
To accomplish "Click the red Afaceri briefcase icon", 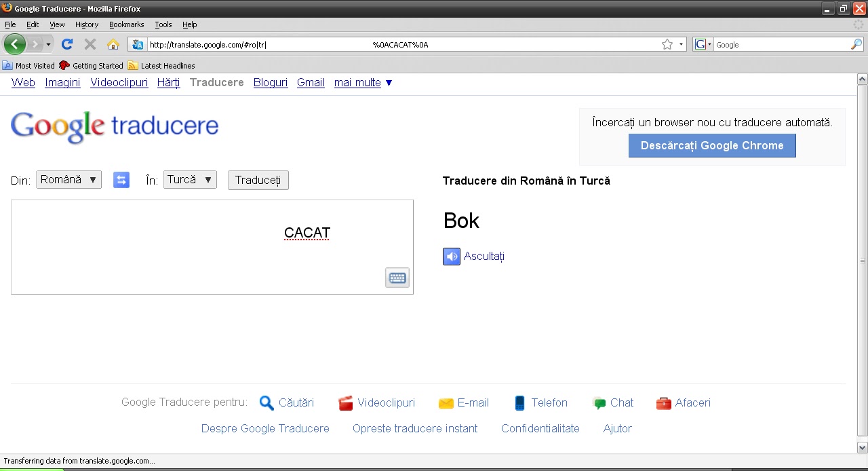I will tap(664, 403).
